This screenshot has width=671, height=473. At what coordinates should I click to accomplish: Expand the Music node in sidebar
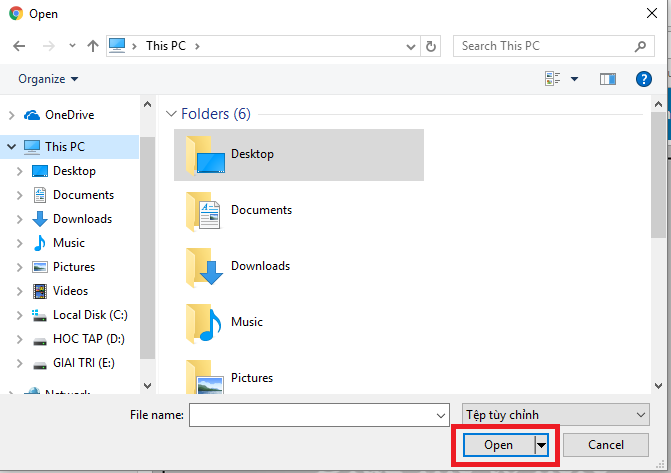point(19,243)
